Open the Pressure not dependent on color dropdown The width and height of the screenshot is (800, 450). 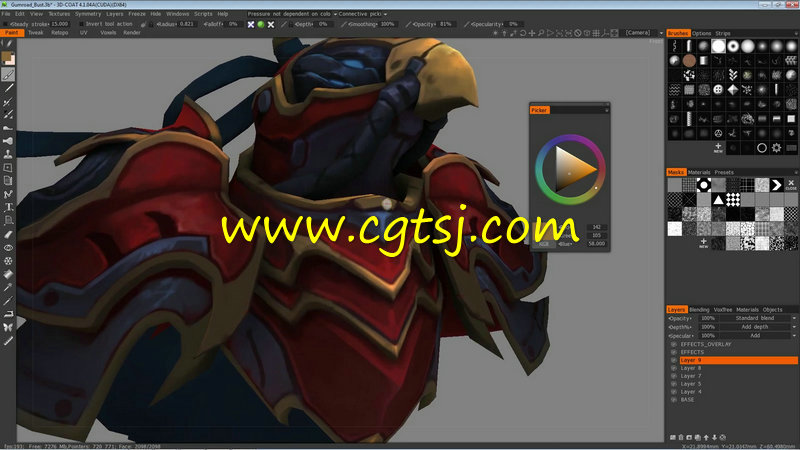click(x=292, y=14)
